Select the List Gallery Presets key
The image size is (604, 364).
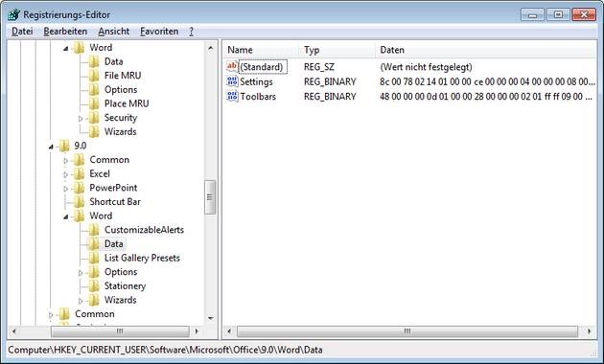tap(142, 259)
